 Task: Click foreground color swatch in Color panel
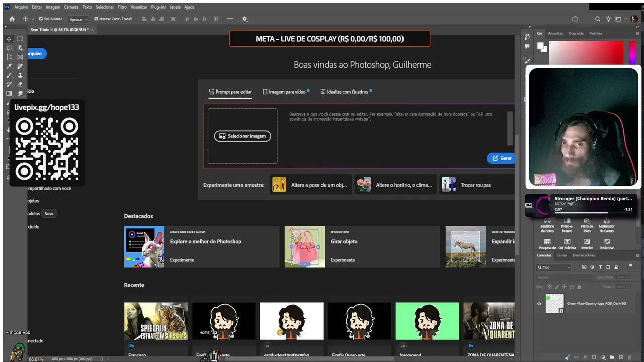coord(540,46)
